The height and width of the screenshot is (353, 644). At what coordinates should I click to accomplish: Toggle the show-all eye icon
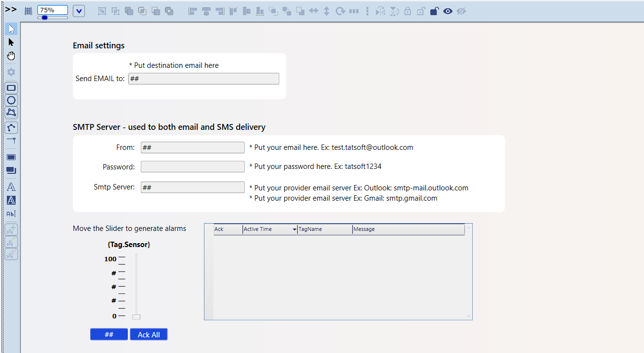pyautogui.click(x=447, y=11)
